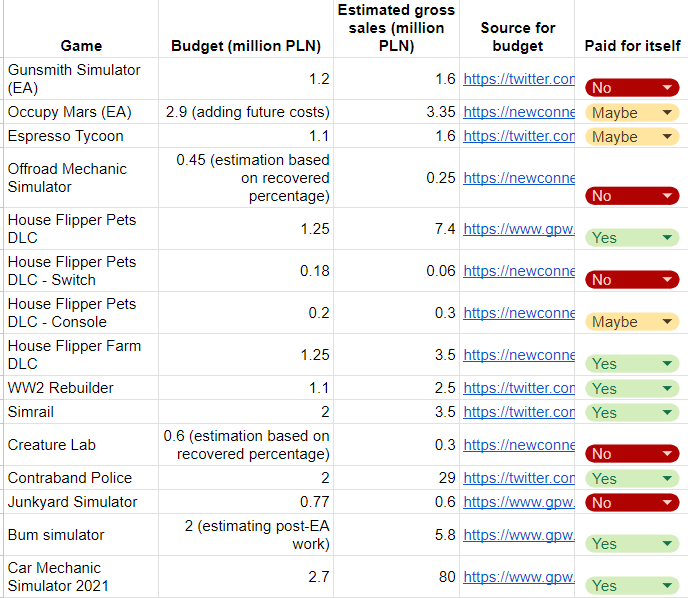Select the 'House Flipper Pets DLC - Console' cell
Image resolution: width=688 pixels, height=598 pixels.
coord(81,313)
